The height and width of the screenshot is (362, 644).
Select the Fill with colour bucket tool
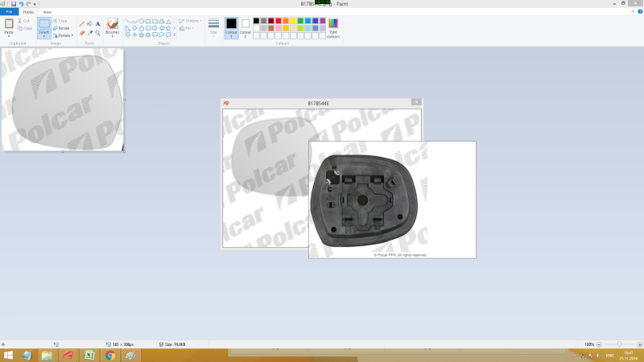[89, 24]
